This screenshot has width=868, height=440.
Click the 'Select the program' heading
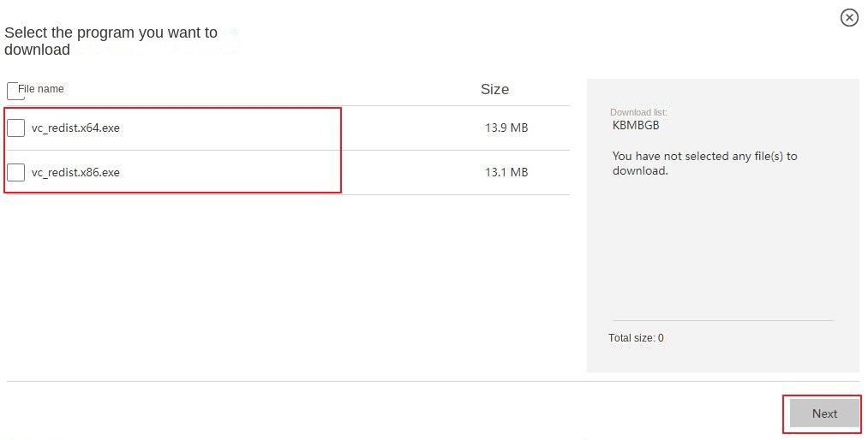click(111, 41)
